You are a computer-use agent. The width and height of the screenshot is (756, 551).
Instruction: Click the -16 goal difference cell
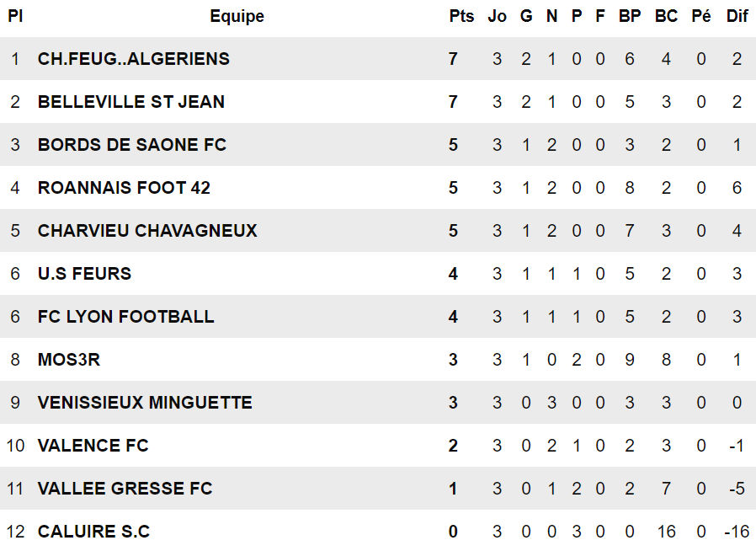click(x=737, y=532)
